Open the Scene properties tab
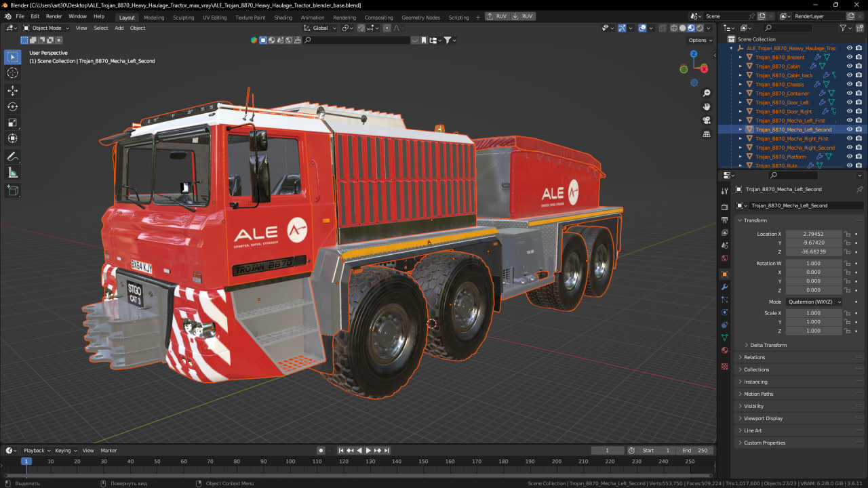Screen dimensions: 868x488 click(x=724, y=245)
